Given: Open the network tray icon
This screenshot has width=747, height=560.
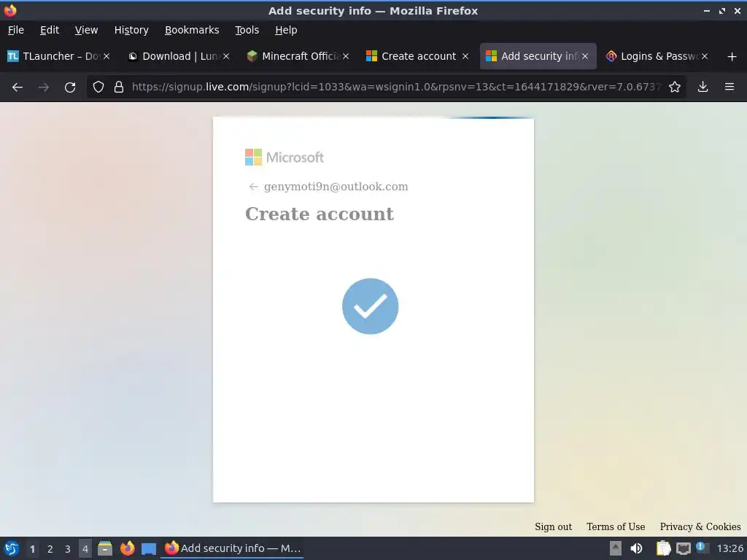Looking at the screenshot, I should 683,549.
